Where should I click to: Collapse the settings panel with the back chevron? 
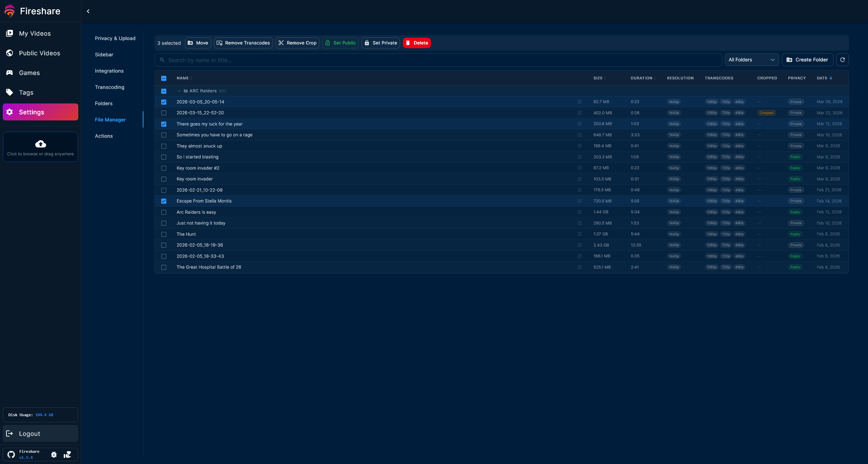88,11
